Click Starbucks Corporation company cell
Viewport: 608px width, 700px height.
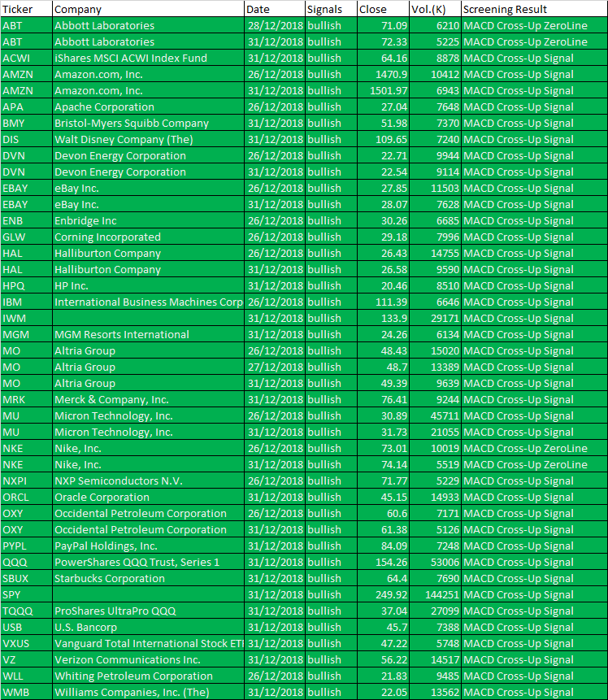click(148, 579)
